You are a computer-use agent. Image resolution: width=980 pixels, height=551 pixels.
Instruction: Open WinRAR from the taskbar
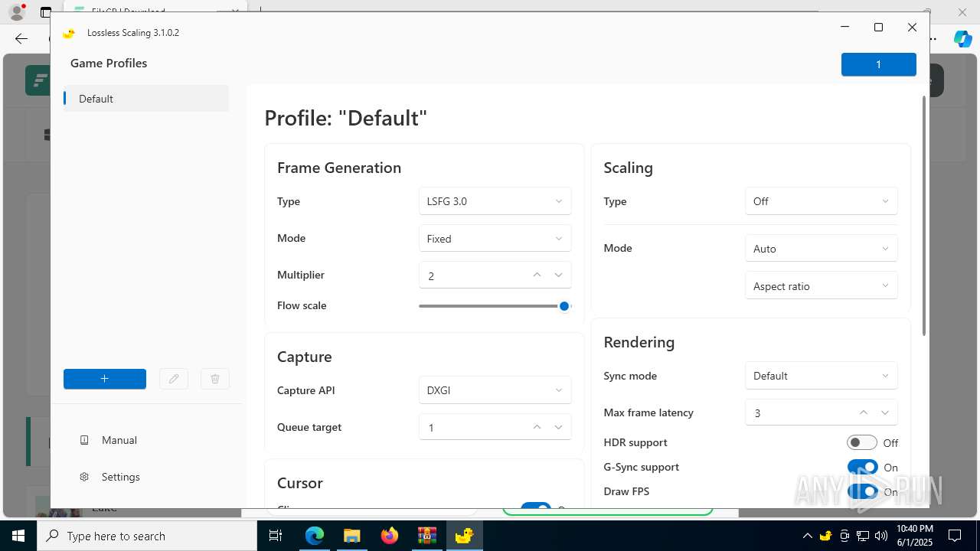[x=426, y=536]
